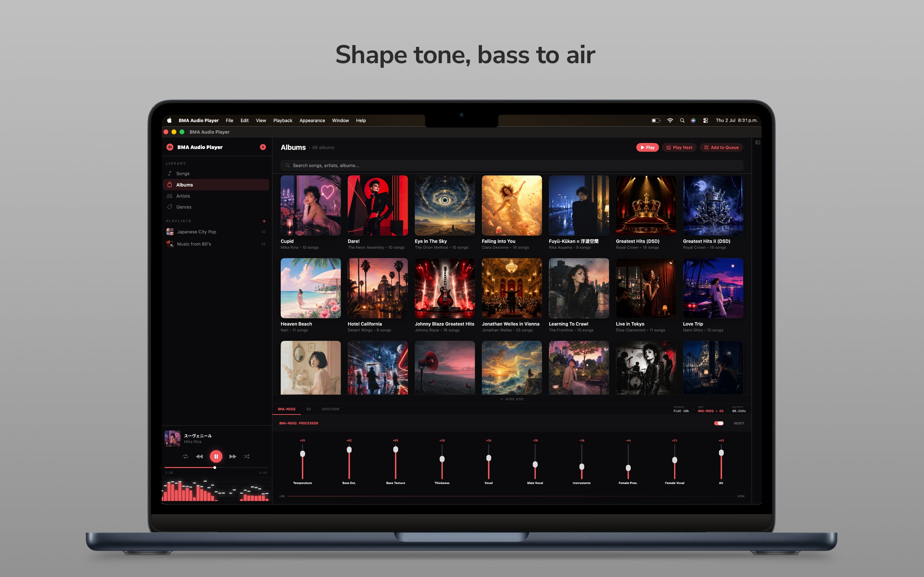The width and height of the screenshot is (924, 577).
Task: Go back to the previous track
Action: click(199, 456)
